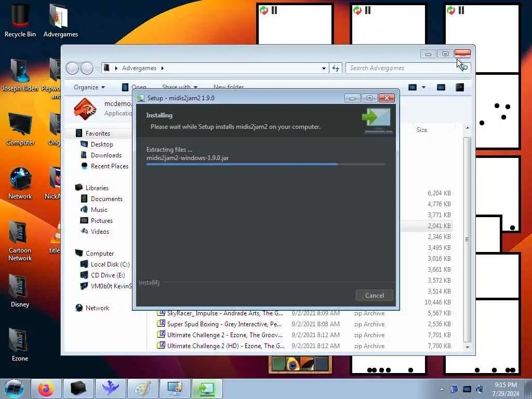The image size is (532, 399).
Task: Select the Joseph Biden desktop icon
Action: (x=20, y=75)
